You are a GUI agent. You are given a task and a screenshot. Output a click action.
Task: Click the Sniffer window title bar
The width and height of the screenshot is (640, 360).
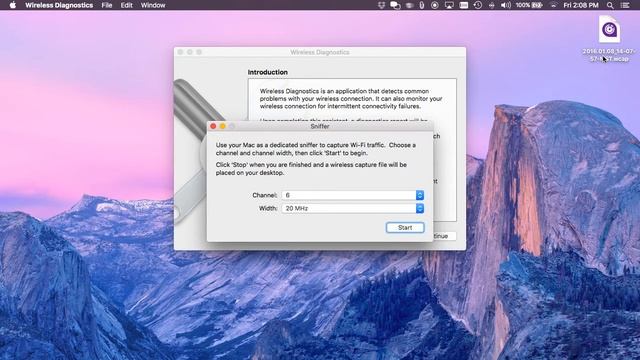tap(320, 126)
